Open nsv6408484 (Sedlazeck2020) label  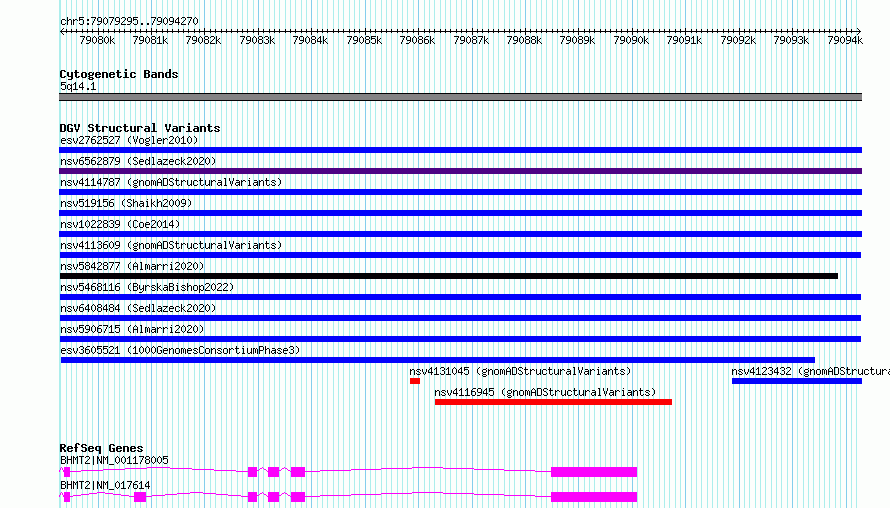pos(138,308)
